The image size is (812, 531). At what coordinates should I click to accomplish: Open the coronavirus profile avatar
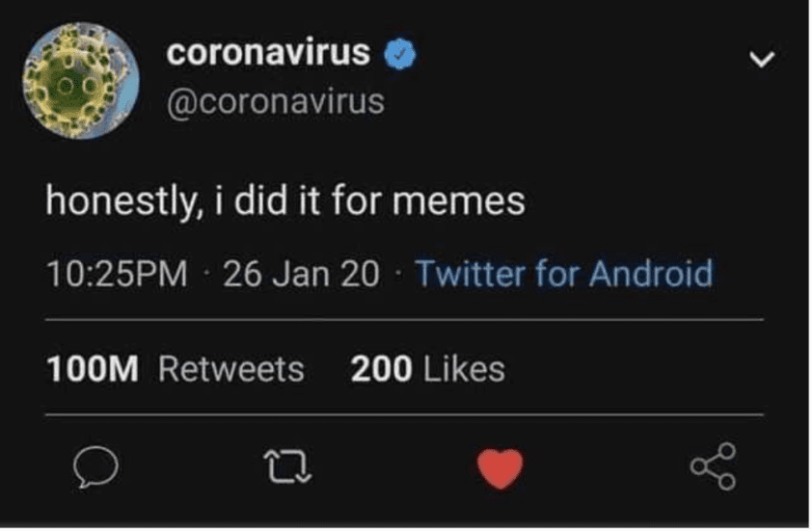[x=81, y=80]
